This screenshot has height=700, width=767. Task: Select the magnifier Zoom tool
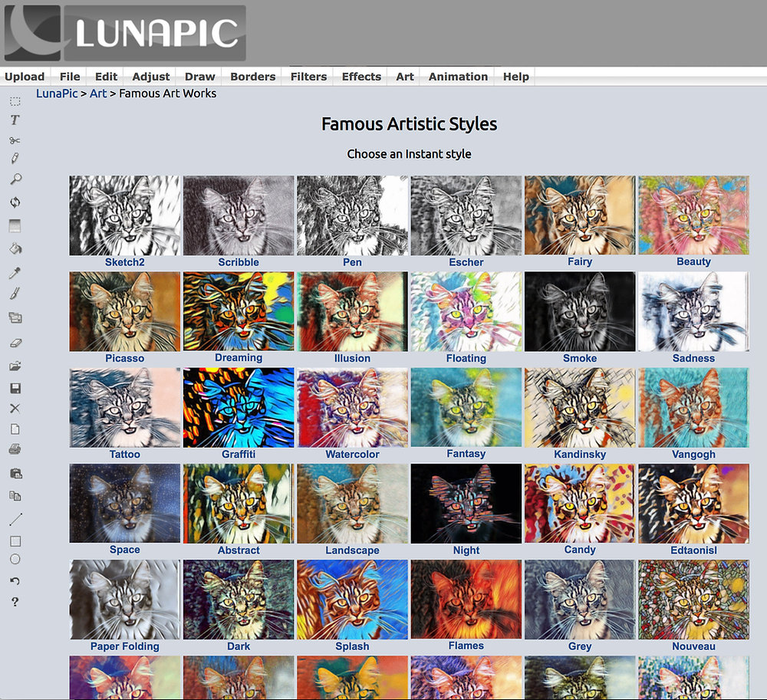pos(14,179)
